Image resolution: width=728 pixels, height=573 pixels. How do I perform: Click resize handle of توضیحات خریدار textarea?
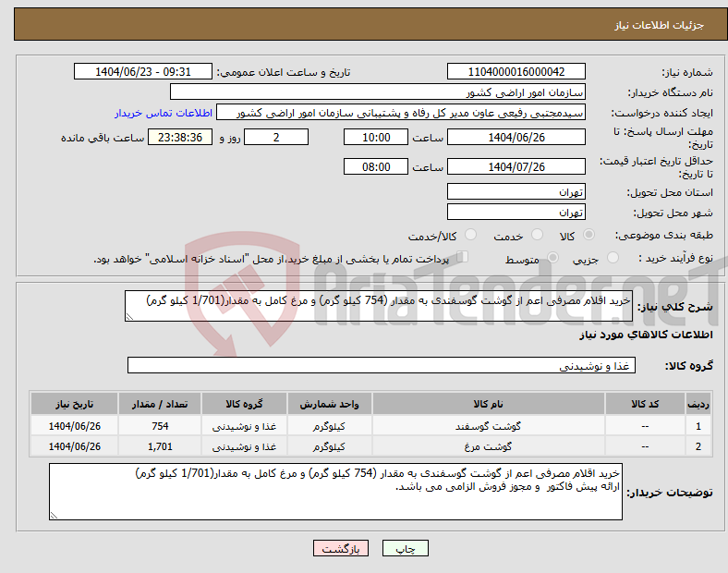tap(54, 515)
